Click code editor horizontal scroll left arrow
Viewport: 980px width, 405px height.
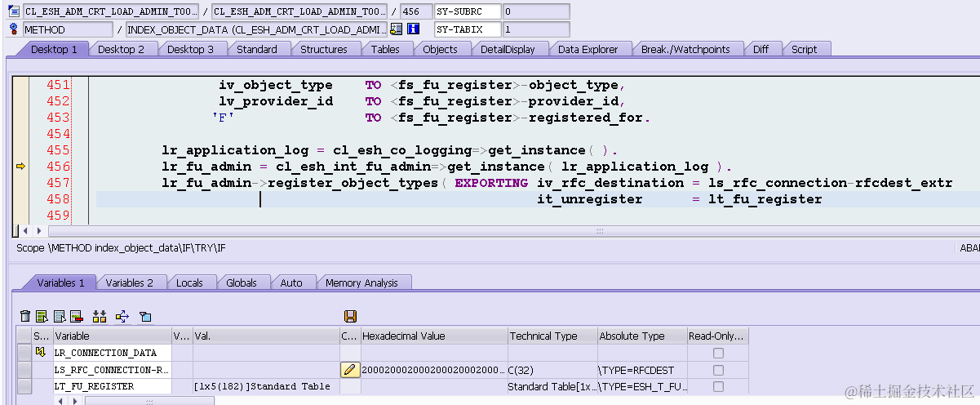24,231
